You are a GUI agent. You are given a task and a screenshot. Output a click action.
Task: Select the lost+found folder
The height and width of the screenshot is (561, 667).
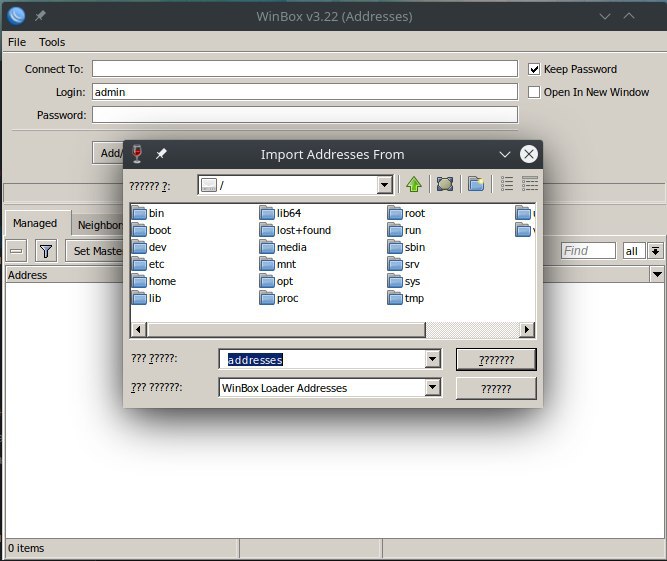click(296, 230)
